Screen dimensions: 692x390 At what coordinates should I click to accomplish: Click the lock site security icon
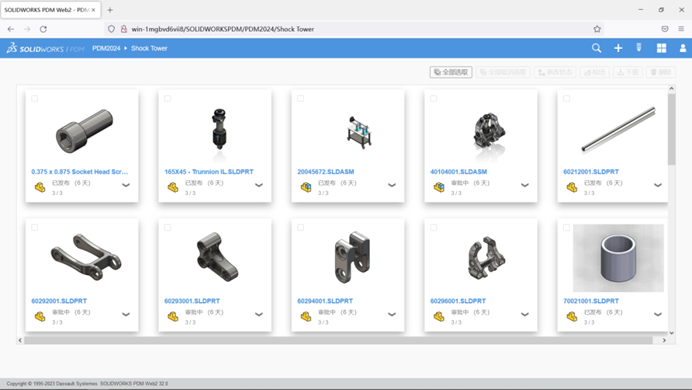pos(124,29)
